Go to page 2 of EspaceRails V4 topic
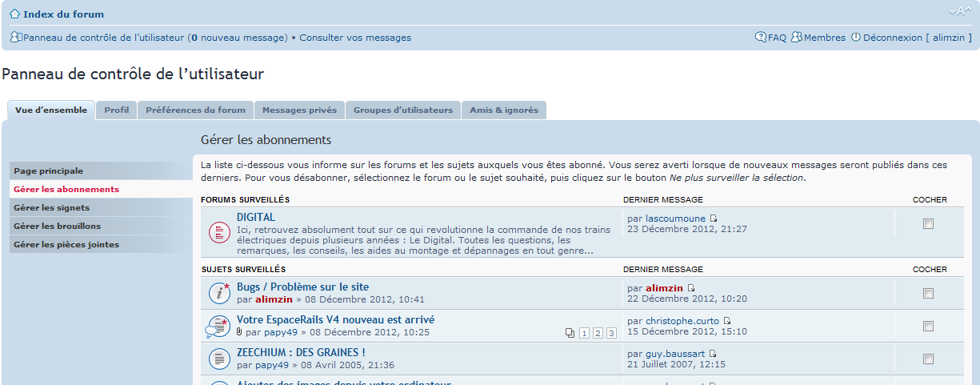Image resolution: width=980 pixels, height=385 pixels. 598,333
